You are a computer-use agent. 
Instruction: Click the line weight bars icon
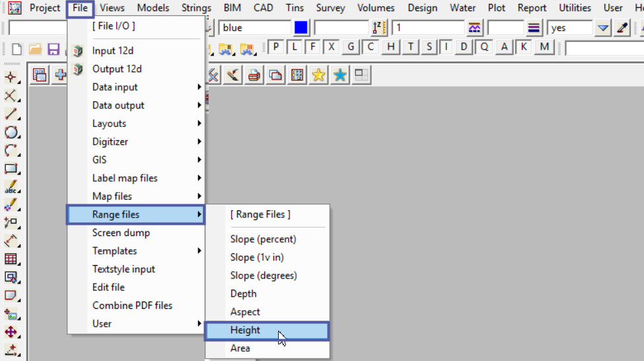(534, 28)
